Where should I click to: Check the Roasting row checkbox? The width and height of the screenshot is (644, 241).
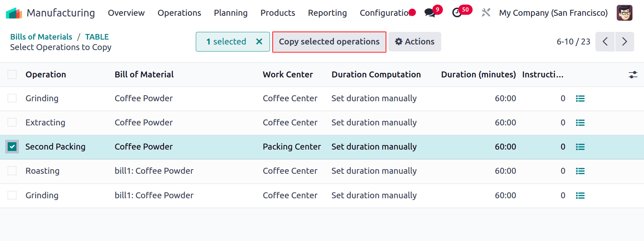[12, 171]
